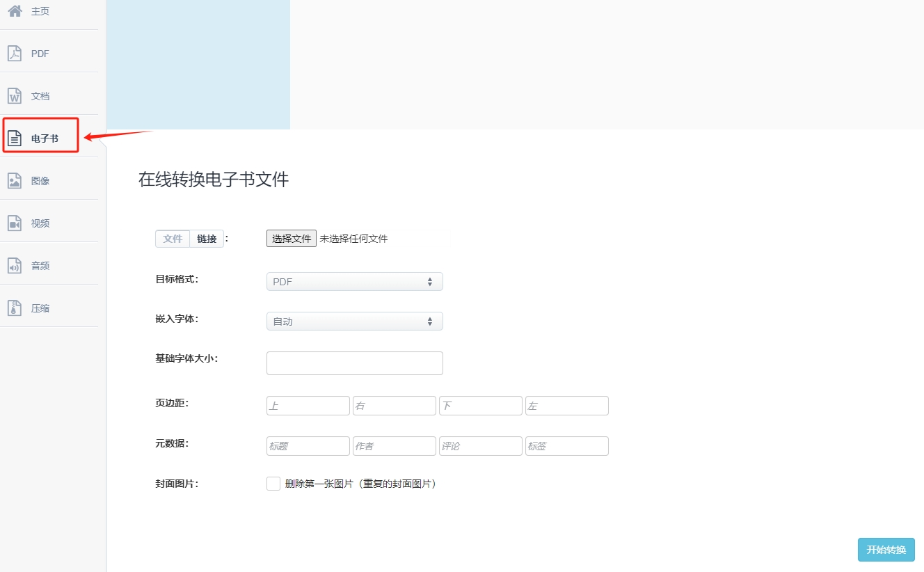This screenshot has width=924, height=572.
Task: Click the 右 margin input field
Action: pos(395,406)
